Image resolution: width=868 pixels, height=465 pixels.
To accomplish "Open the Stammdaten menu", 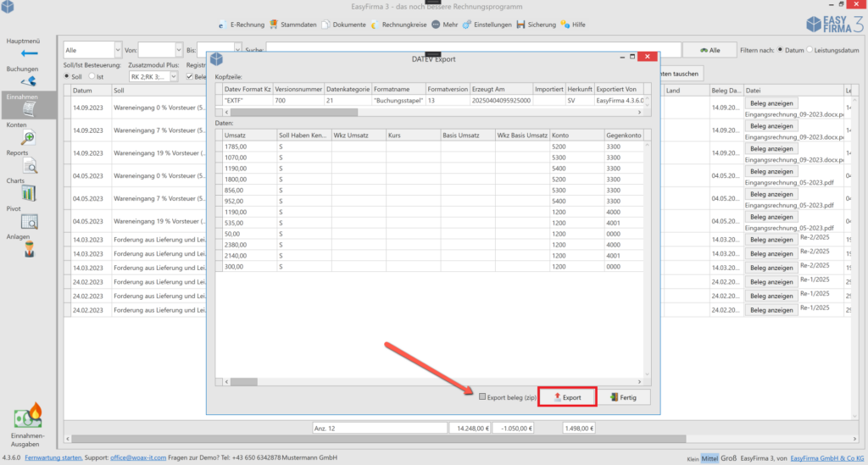I will point(298,25).
